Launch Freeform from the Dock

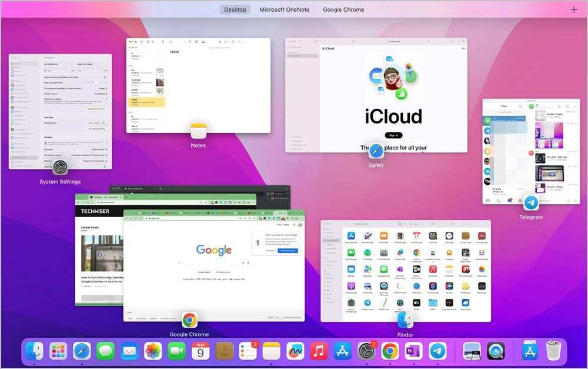point(296,351)
